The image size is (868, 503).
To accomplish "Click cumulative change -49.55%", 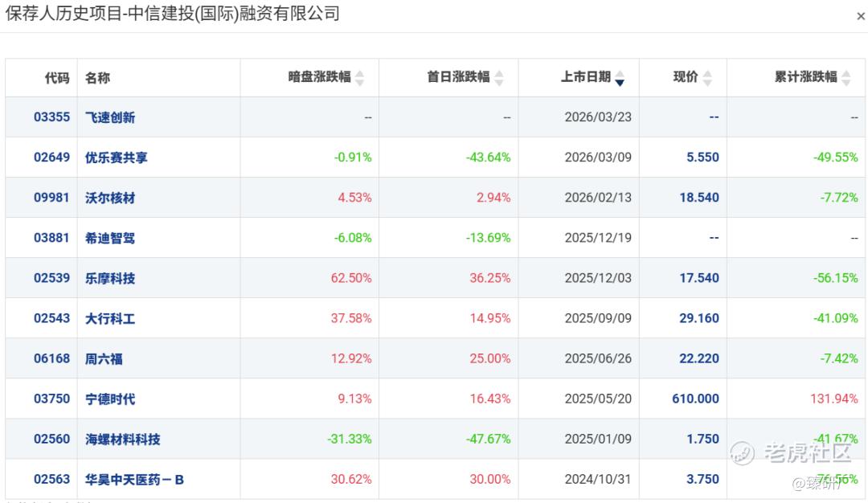I will [835, 157].
